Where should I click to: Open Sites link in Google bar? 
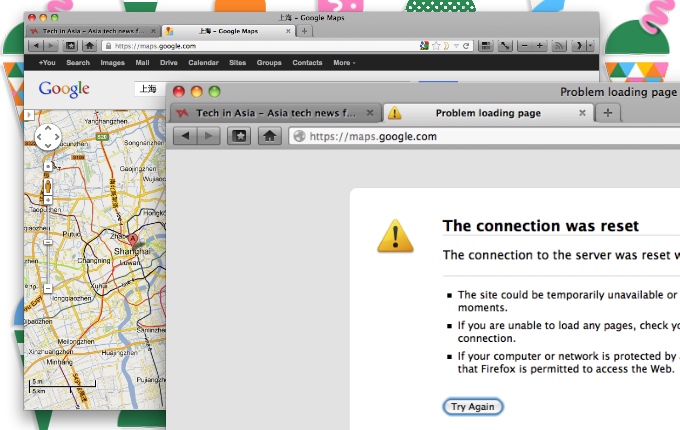point(237,63)
